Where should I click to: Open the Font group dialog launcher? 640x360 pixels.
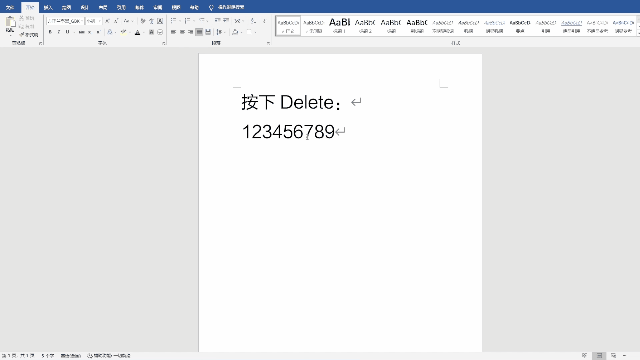[164, 43]
